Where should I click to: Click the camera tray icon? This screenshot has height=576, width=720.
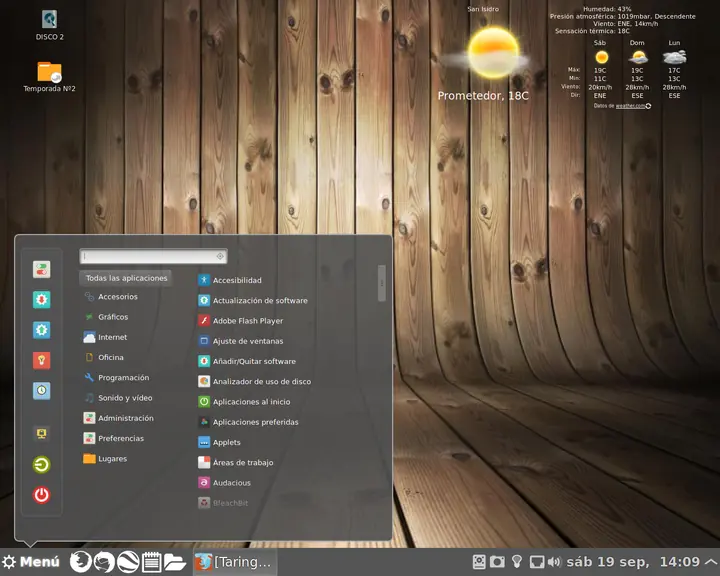pos(497,561)
